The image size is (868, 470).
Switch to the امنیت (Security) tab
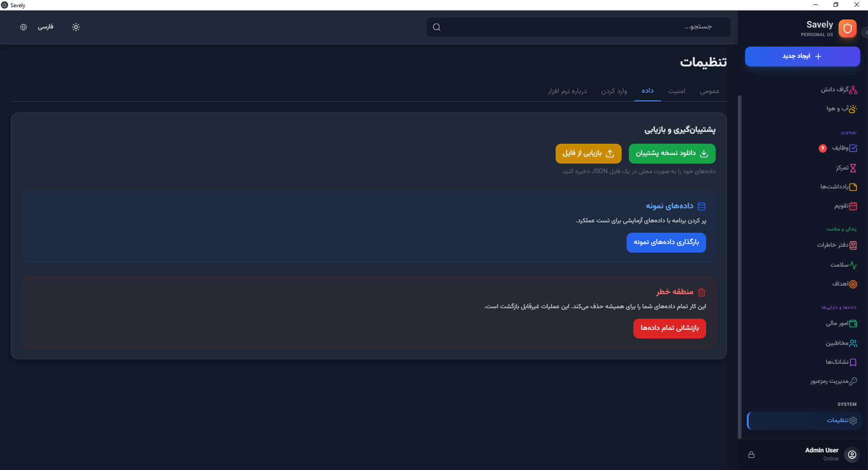(676, 91)
